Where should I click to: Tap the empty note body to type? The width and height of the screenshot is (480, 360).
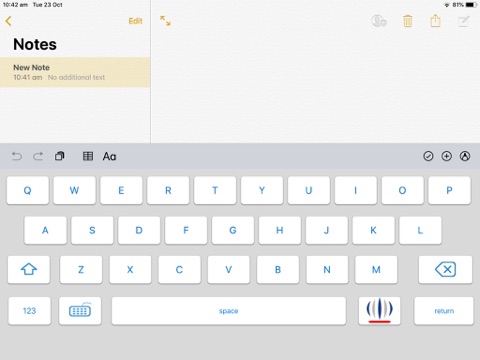pos(315,88)
